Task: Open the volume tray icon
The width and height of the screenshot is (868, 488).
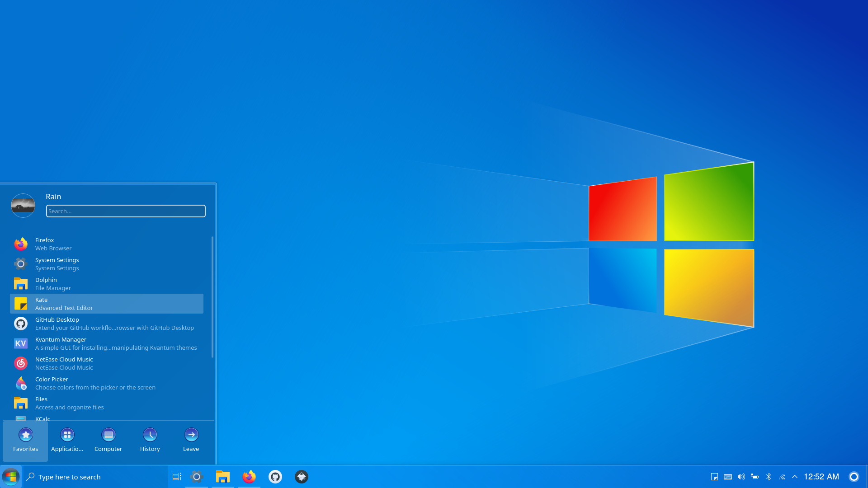Action: [741, 477]
